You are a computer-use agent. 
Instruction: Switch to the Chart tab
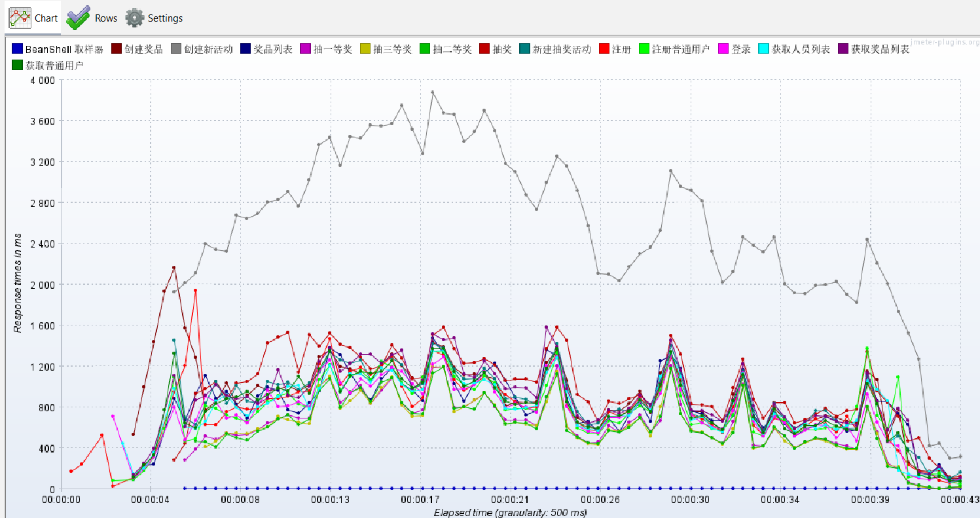pos(33,18)
